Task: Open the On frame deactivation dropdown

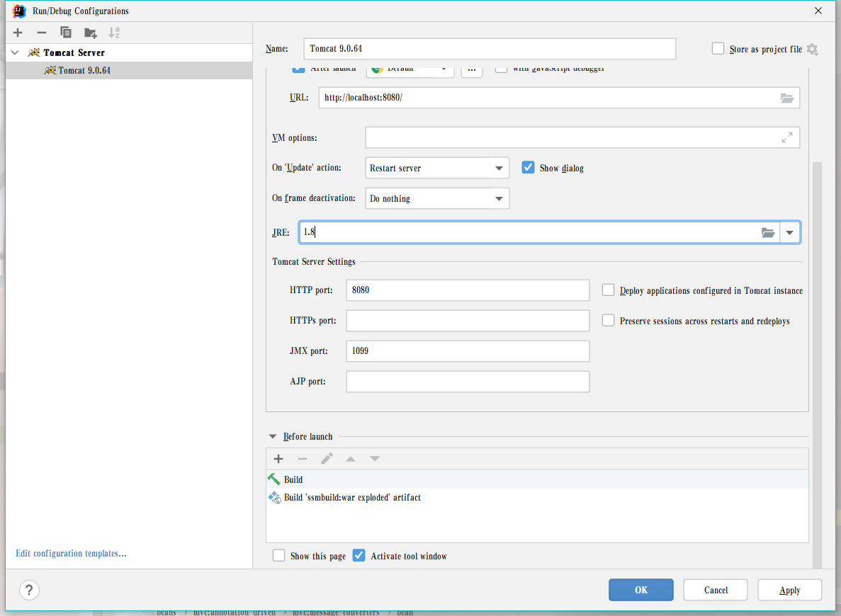Action: (437, 199)
